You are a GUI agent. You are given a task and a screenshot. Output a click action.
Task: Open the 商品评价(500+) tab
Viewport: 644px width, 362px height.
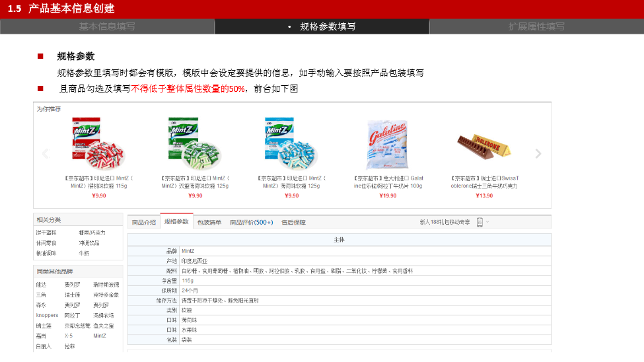click(x=251, y=223)
